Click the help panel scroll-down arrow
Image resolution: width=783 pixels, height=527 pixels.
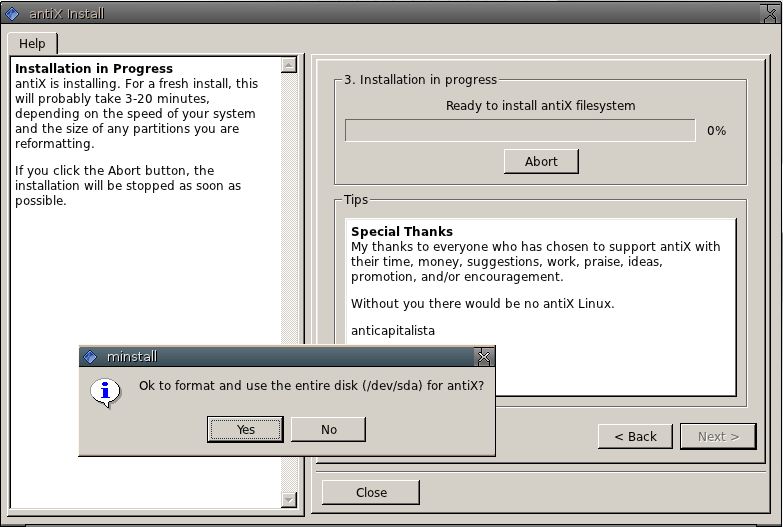[289, 500]
